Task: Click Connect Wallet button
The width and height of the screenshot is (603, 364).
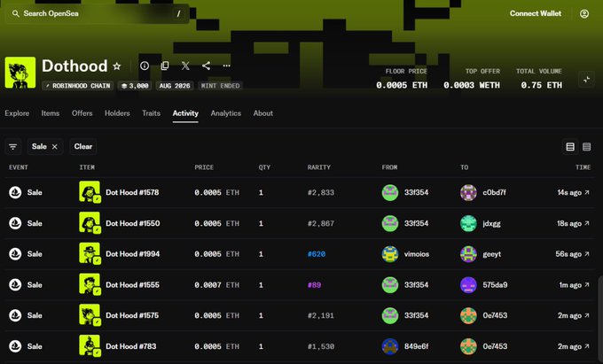Action: 536,13
